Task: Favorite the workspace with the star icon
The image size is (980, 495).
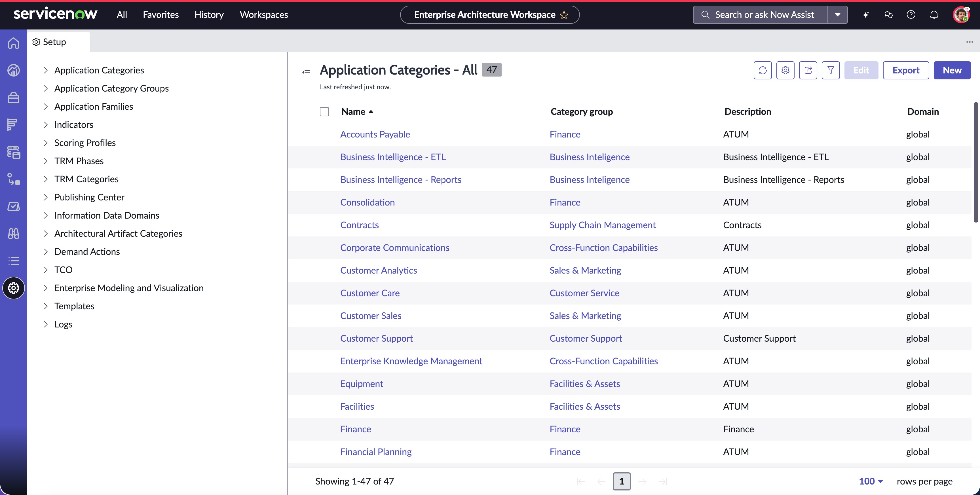Action: (564, 15)
